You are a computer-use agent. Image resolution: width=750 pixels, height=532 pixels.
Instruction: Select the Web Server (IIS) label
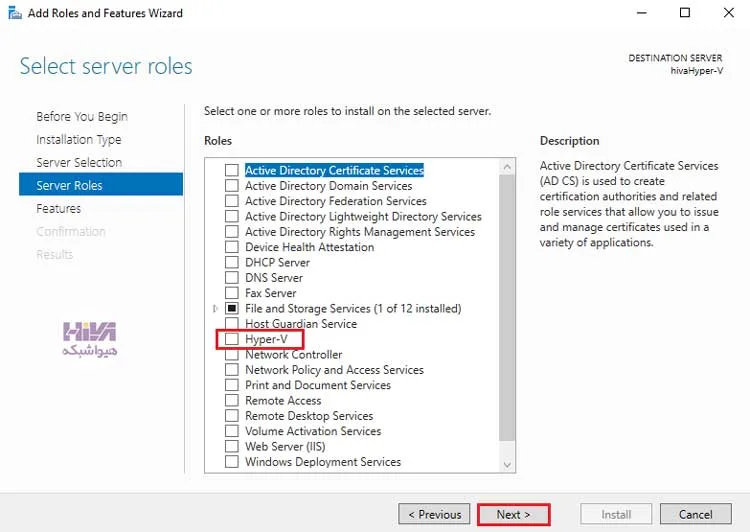[285, 446]
